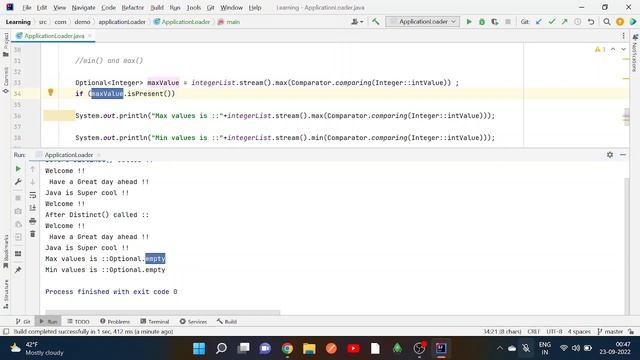Open the Build tool window
The width and height of the screenshot is (640, 360).
pyautogui.click(x=227, y=321)
